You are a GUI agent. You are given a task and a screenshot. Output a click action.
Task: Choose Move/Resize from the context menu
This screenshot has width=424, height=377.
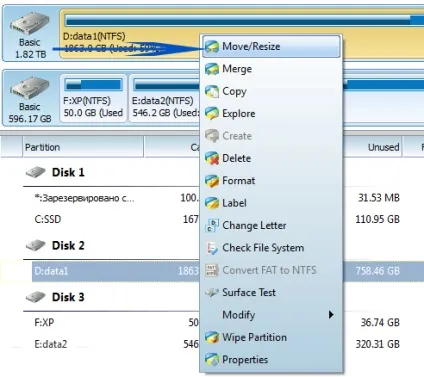272,47
